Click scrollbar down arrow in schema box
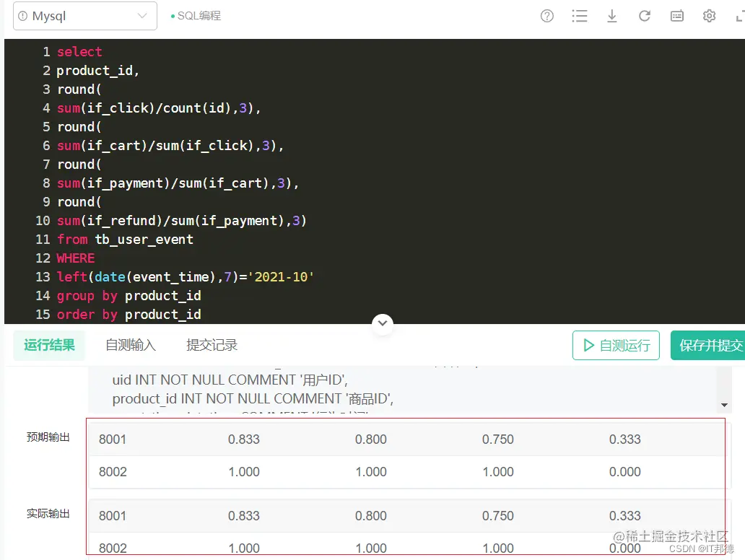This screenshot has height=560, width=745. click(724, 405)
